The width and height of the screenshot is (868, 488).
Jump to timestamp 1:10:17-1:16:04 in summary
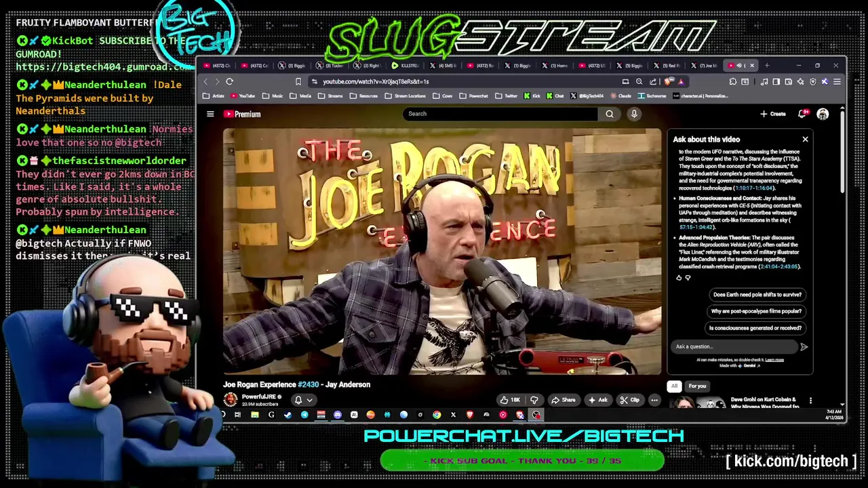tap(753, 188)
